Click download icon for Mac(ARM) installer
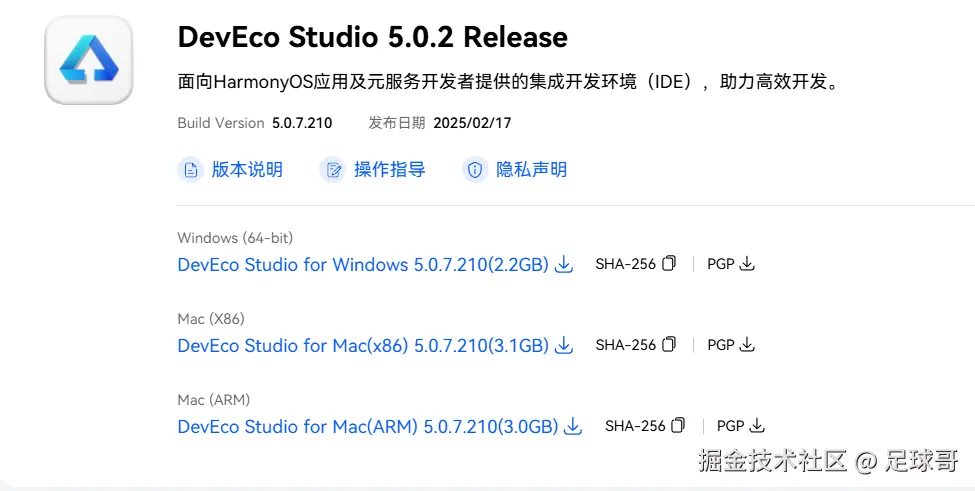Screen dimensions: 975x491 tap(573, 426)
